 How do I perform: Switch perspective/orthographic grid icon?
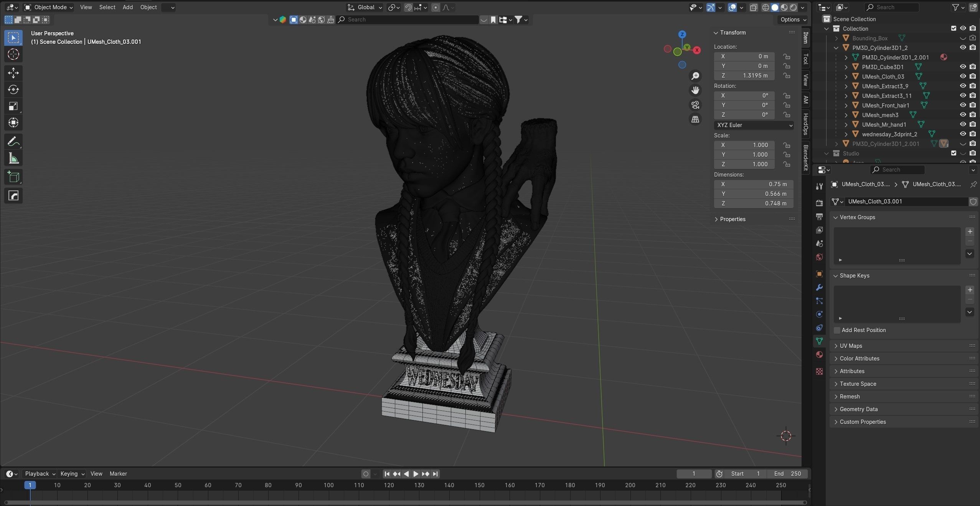(695, 119)
